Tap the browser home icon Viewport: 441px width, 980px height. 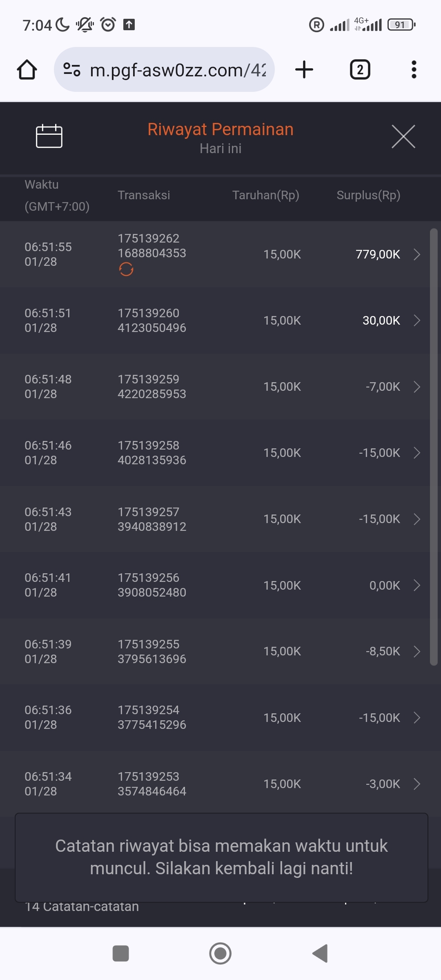27,69
